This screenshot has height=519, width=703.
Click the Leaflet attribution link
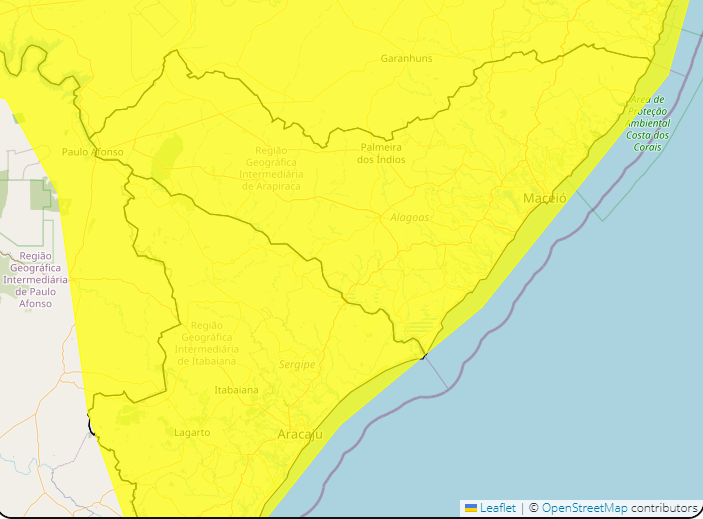pos(497,508)
